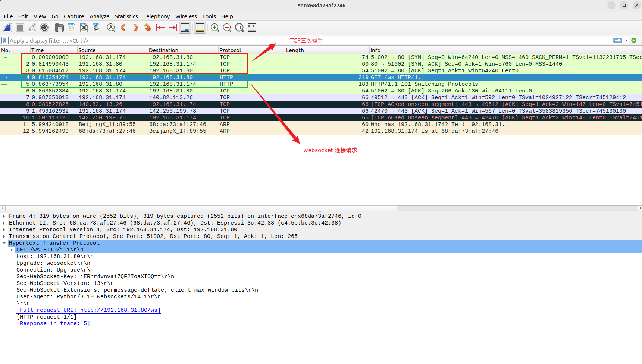Sort packets by Time column header
This screenshot has width=642, height=364.
click(x=54, y=50)
